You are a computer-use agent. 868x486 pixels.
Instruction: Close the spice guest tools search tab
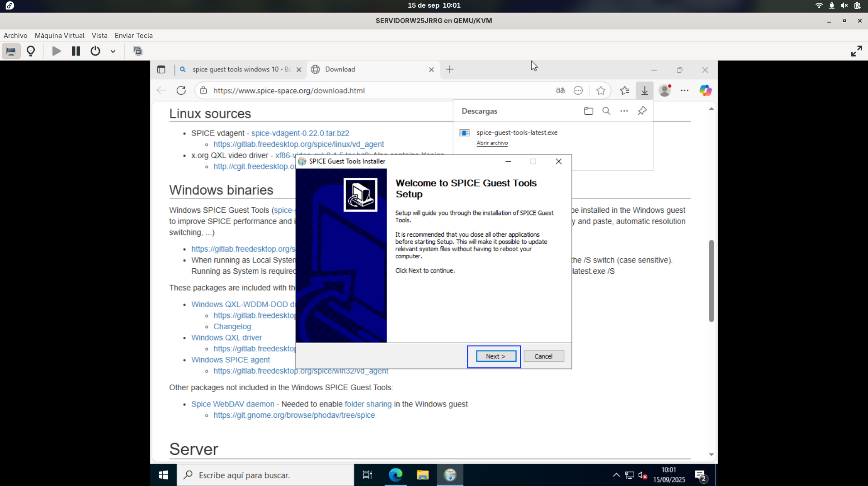click(299, 70)
